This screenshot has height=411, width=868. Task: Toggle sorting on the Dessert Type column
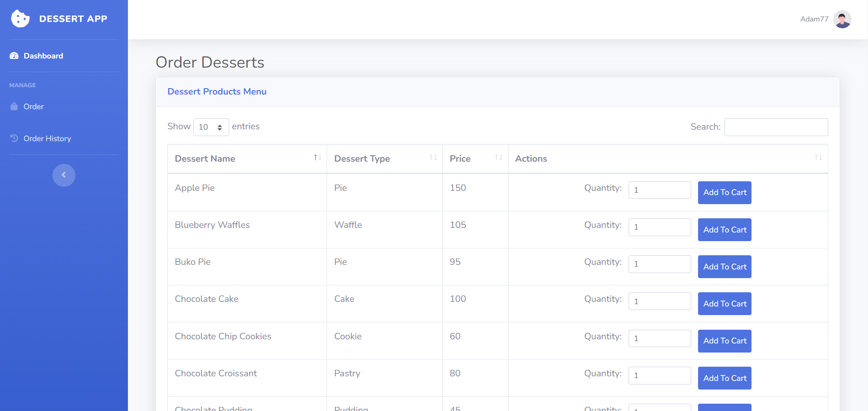coord(432,158)
